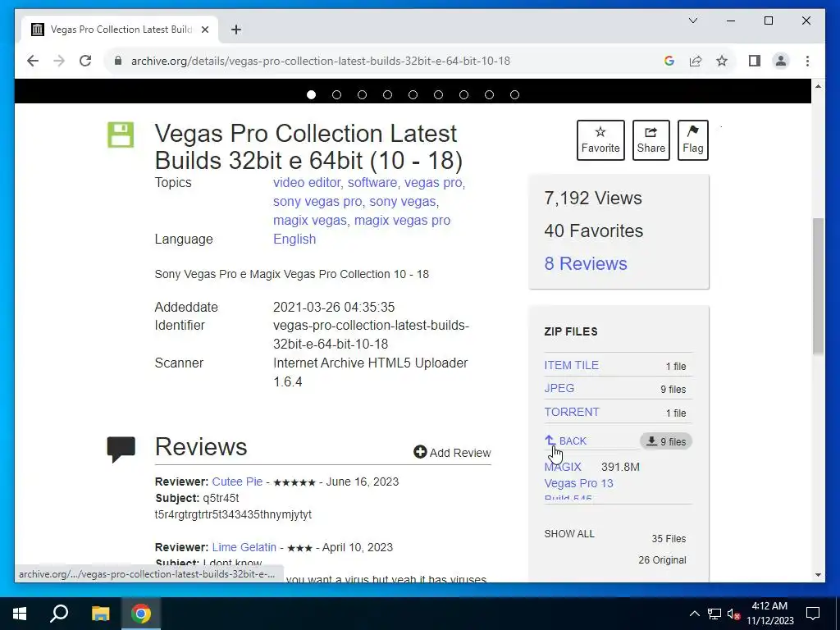Click the Google icon in address bar

pos(669,61)
